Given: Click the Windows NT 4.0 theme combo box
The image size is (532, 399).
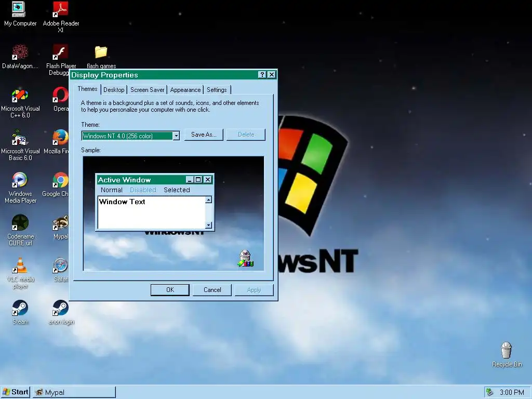Looking at the screenshot, I should pos(130,136).
